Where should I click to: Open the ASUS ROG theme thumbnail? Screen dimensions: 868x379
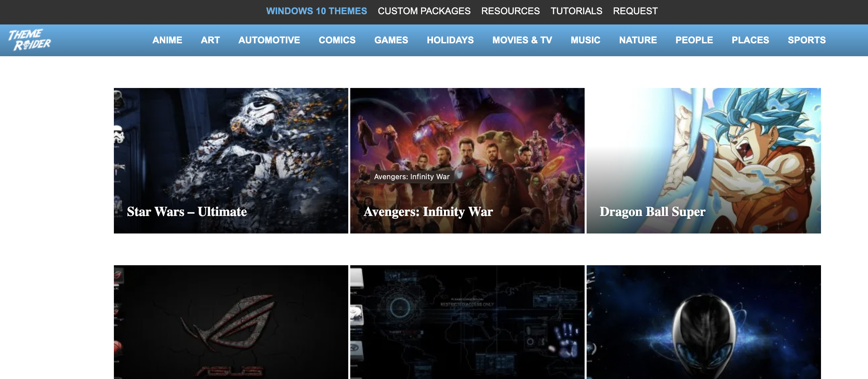[x=231, y=322]
